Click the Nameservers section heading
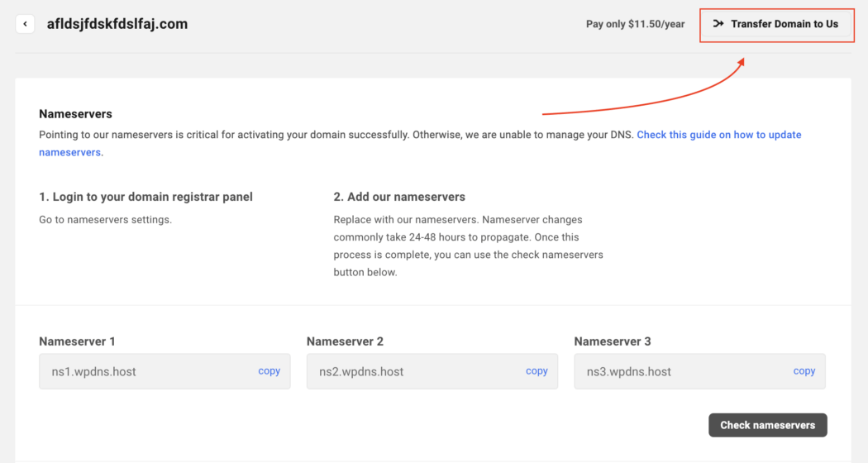The width and height of the screenshot is (868, 463). (75, 113)
